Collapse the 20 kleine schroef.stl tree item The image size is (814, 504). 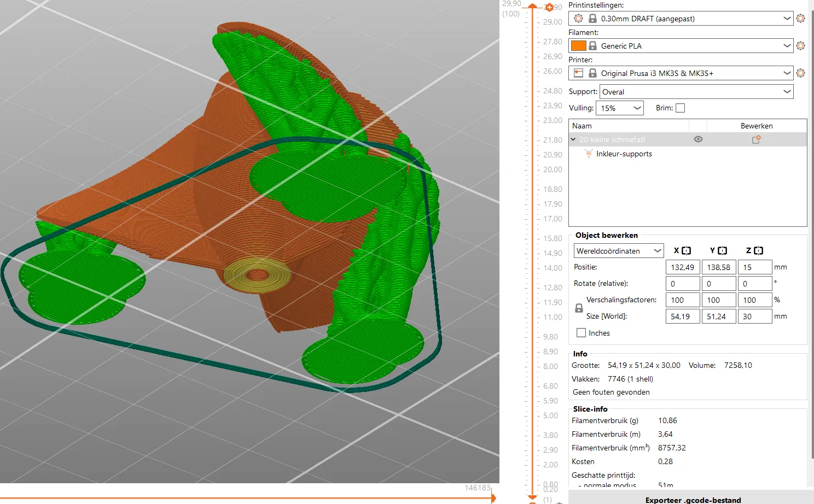573,139
